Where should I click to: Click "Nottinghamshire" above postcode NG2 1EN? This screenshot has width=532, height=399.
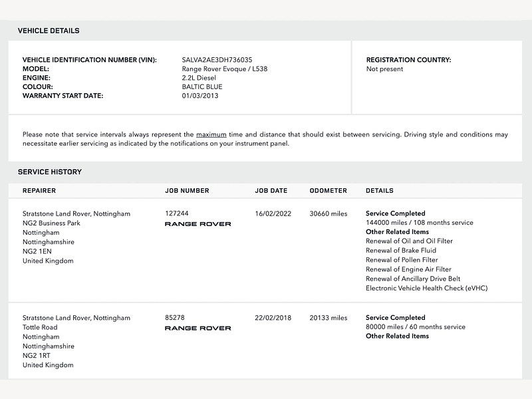pos(48,242)
